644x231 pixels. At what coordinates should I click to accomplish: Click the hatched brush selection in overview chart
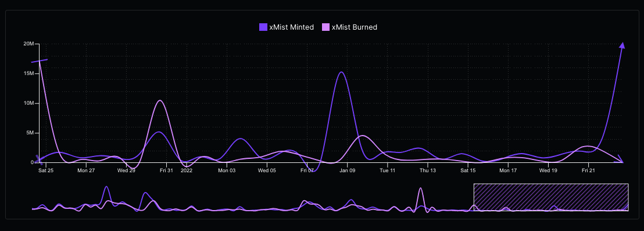[551, 197]
